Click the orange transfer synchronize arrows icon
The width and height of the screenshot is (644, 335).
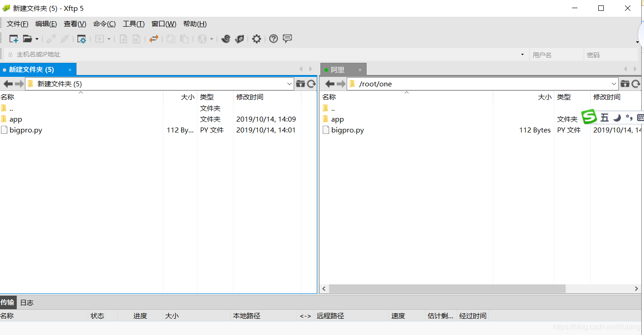click(154, 39)
